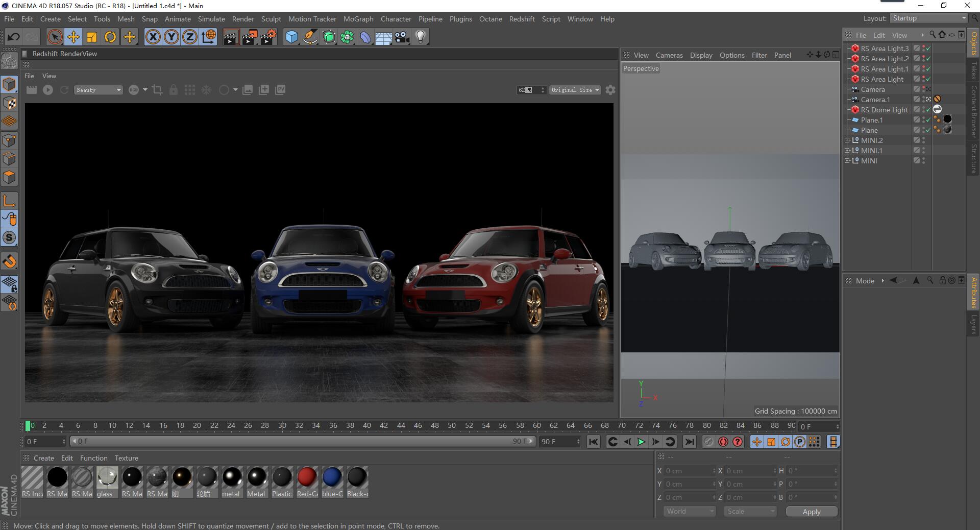Play the animation in the timeline
Screen dimensions: 980x530
[641, 442]
